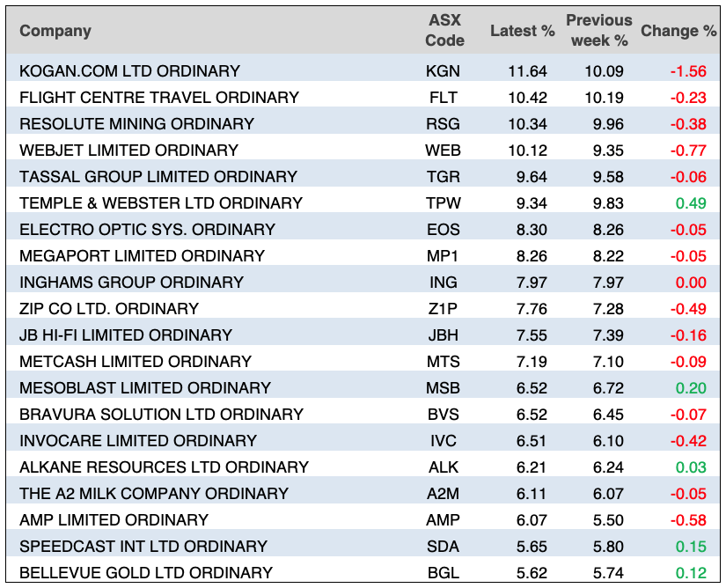The width and height of the screenshot is (726, 588).
Task: Select MESOBLAST LIMITED ORDINARY company name
Action: [145, 387]
